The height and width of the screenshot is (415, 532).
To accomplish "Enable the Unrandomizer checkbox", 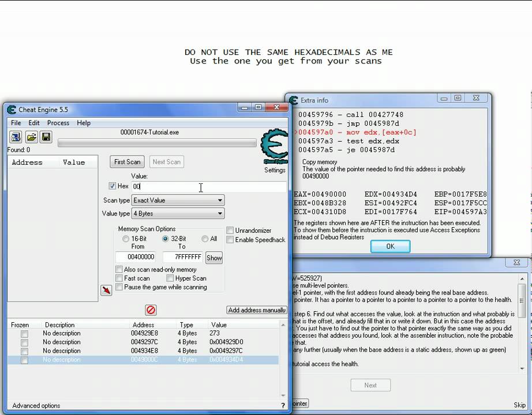I will pos(230,231).
